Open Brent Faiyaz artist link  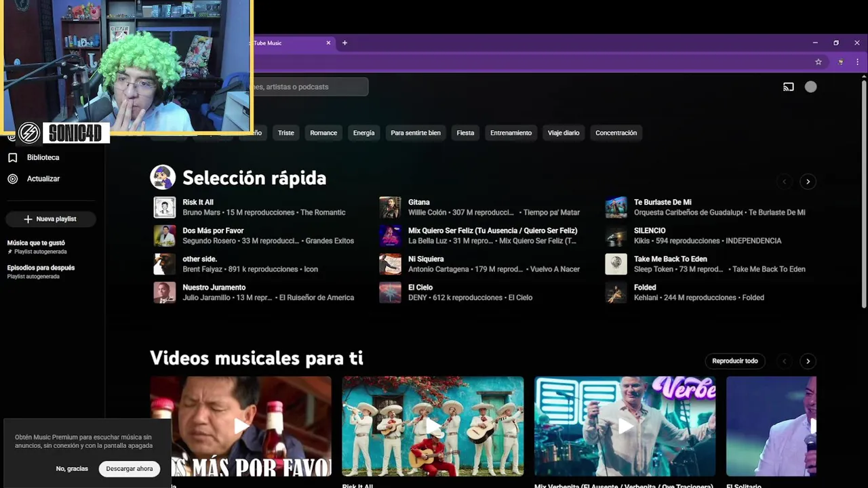pyautogui.click(x=202, y=269)
